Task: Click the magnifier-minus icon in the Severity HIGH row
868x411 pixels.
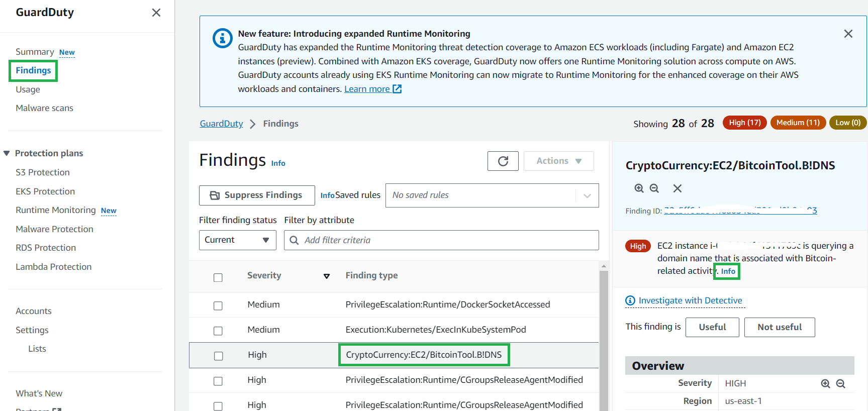Action: click(840, 383)
